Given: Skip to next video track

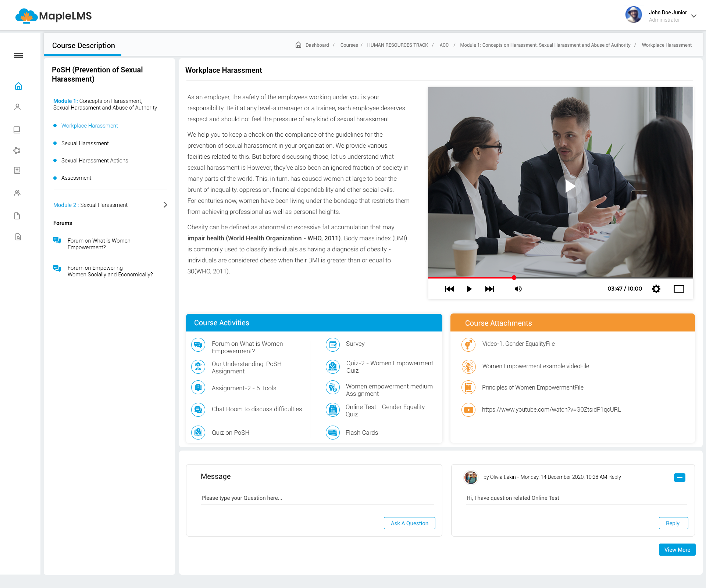Looking at the screenshot, I should click(489, 289).
